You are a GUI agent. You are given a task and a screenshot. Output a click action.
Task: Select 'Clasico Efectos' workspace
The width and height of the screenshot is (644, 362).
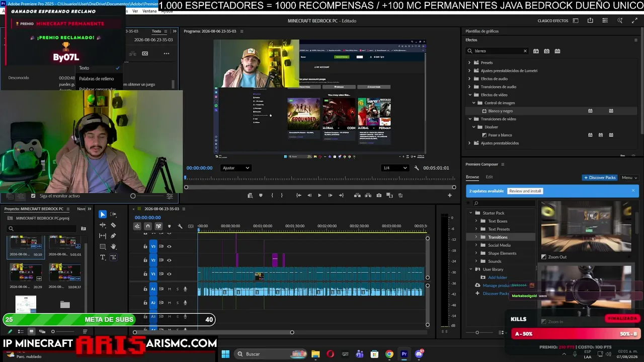click(x=553, y=21)
